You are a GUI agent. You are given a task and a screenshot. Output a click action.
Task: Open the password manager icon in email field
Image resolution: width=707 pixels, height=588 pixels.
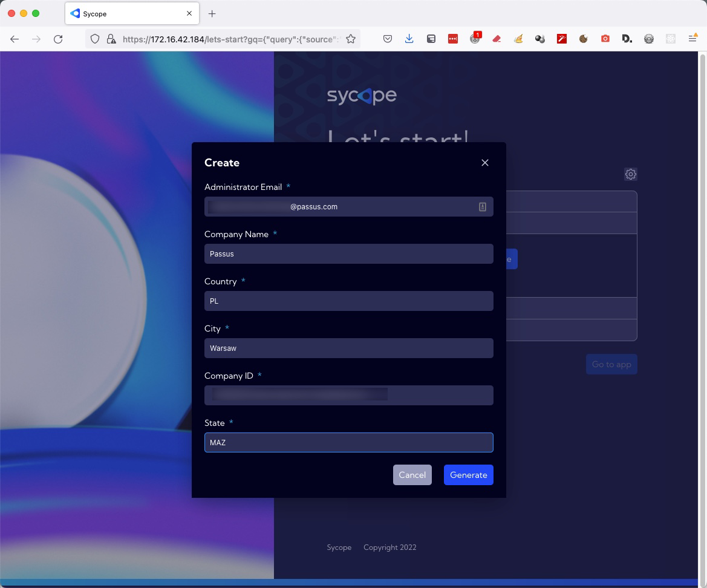pyautogui.click(x=482, y=207)
